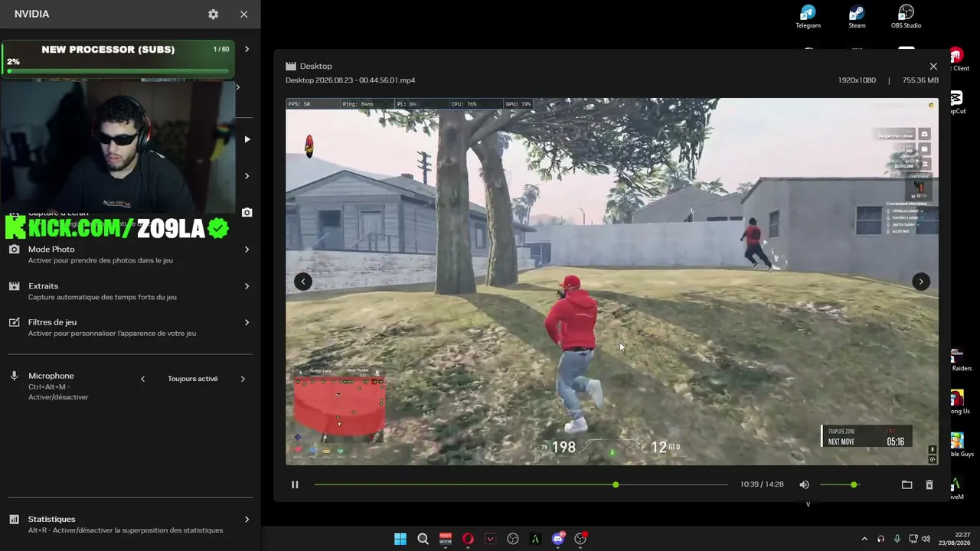The image size is (980, 551).
Task: Click the video volume slider handle
Action: (x=854, y=484)
